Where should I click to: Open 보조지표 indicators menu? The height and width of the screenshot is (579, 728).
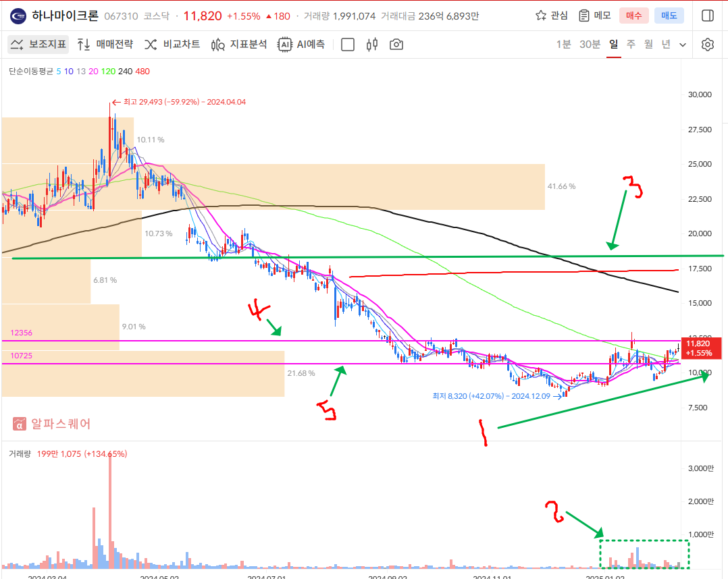[38, 45]
